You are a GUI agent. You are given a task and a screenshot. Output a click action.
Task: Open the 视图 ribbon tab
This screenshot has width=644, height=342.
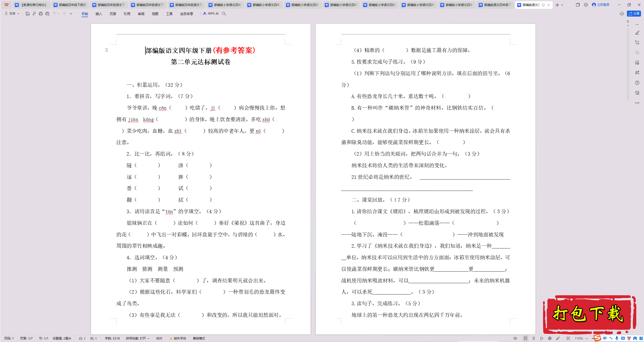(155, 14)
